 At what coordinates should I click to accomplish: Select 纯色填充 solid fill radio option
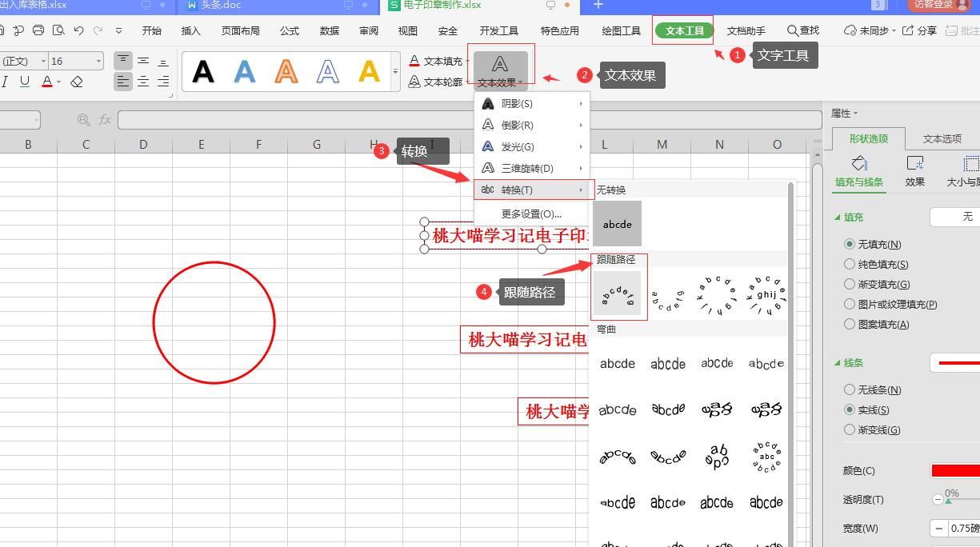pyautogui.click(x=850, y=265)
